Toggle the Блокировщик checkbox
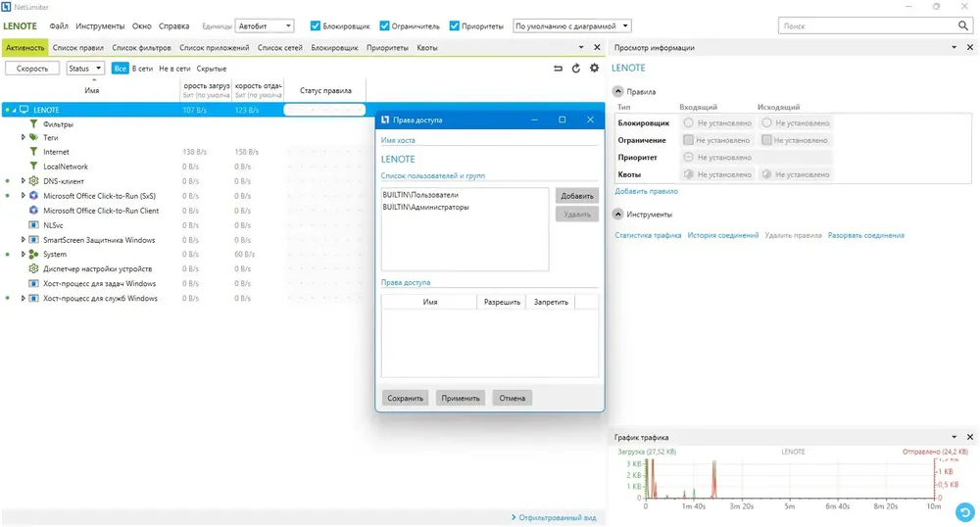980x527 pixels. click(315, 26)
